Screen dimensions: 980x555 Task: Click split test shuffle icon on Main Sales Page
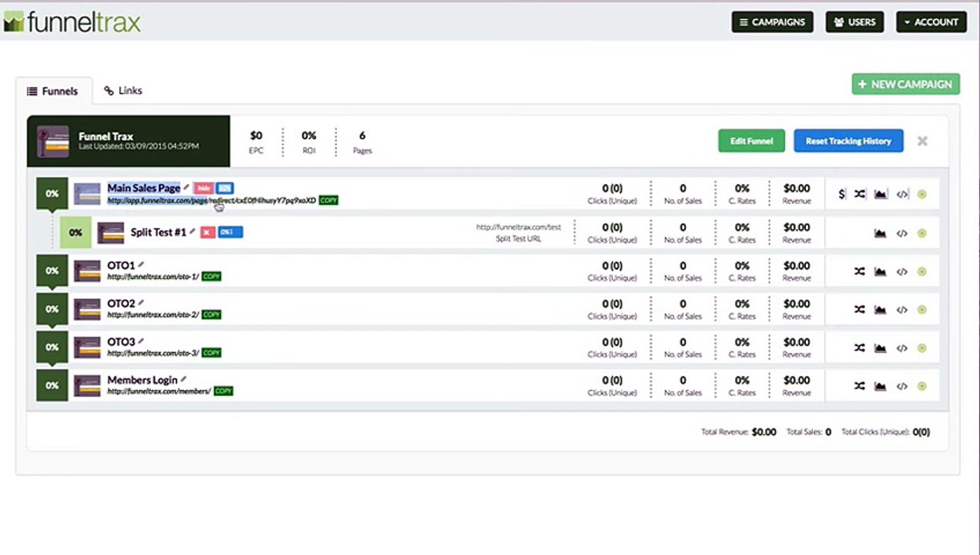pos(860,194)
